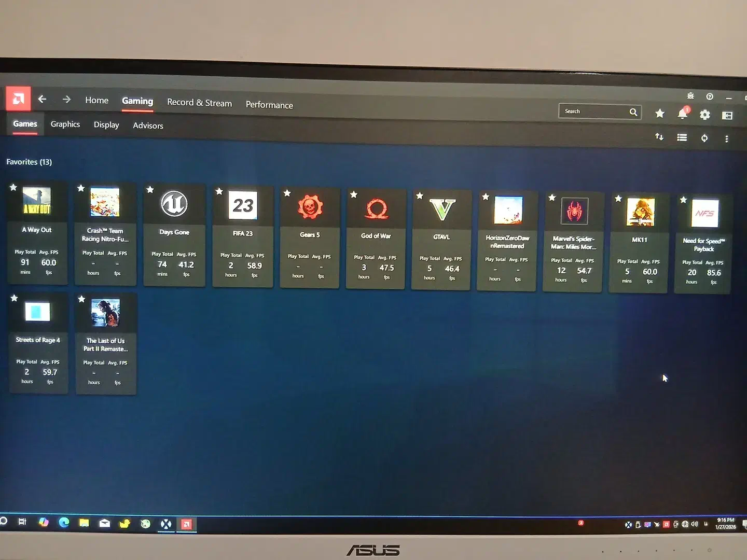Toggle the favorite star on Need for Speed Payback
Screen dimensions: 747x560
click(x=683, y=200)
